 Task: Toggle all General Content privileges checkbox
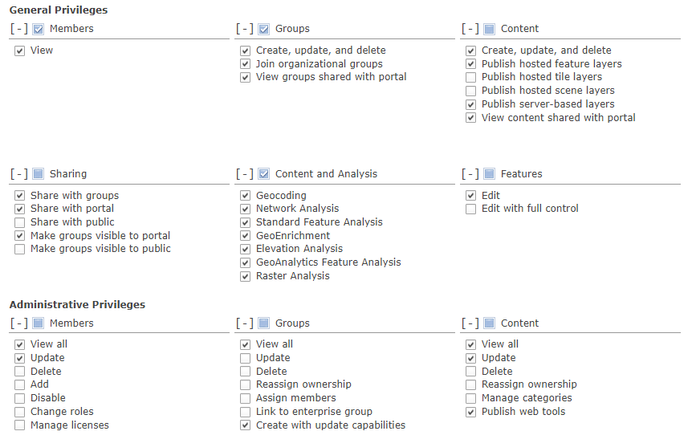point(490,29)
